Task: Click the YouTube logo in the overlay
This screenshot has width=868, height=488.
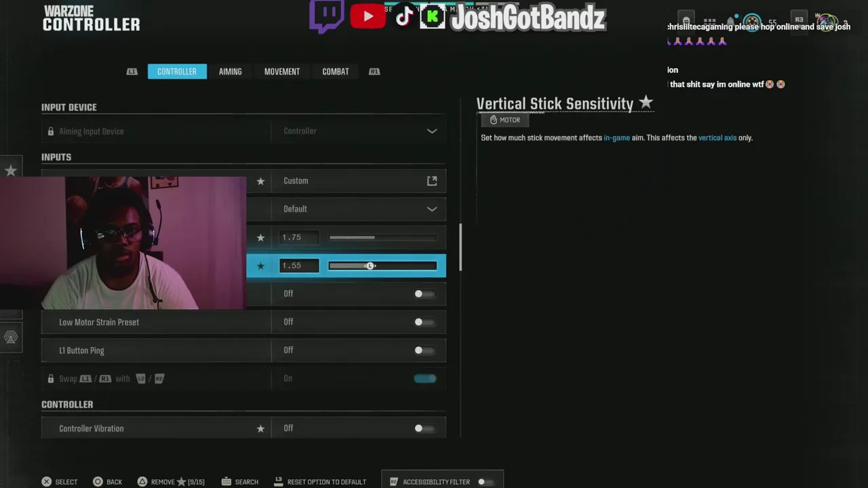Action: coord(368,16)
